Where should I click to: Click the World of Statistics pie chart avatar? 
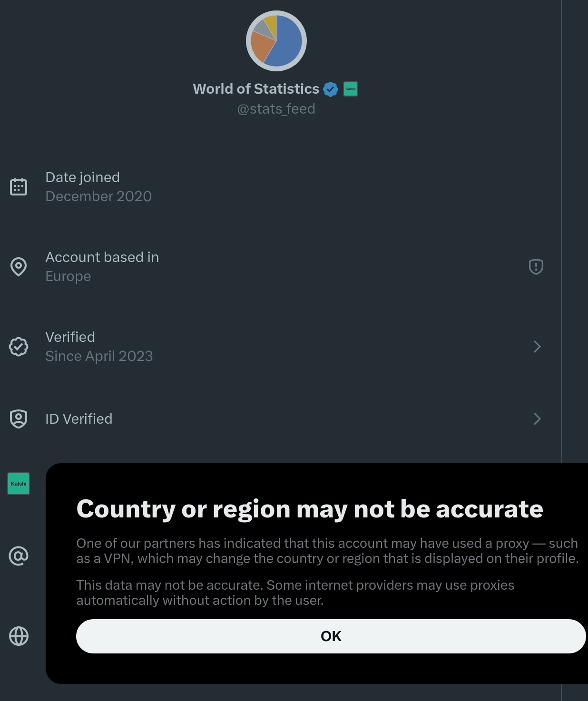(276, 41)
